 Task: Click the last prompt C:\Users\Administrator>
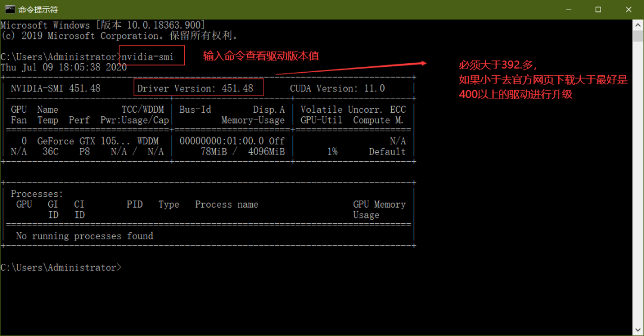pos(61,268)
